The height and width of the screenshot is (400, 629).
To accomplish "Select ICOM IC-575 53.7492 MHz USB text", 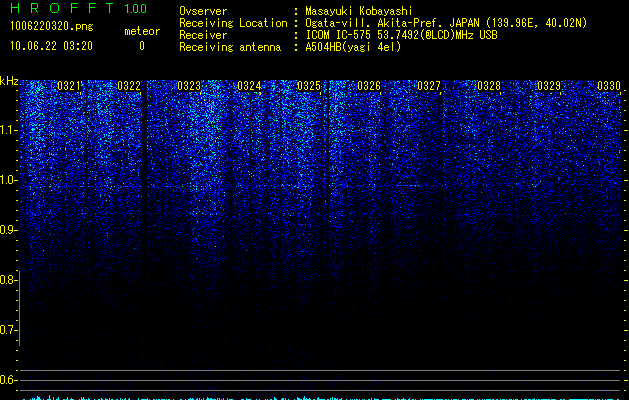I will coord(401,35).
